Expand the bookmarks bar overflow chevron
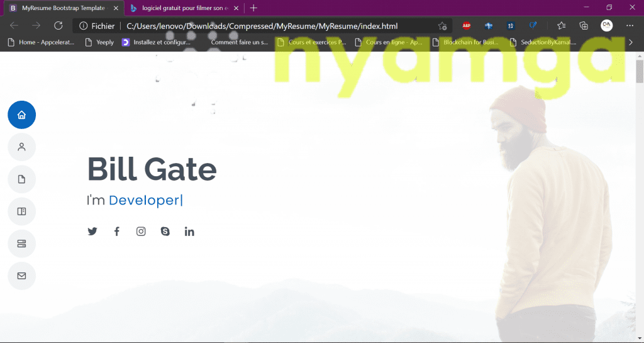Image resolution: width=644 pixels, height=343 pixels. click(x=631, y=42)
